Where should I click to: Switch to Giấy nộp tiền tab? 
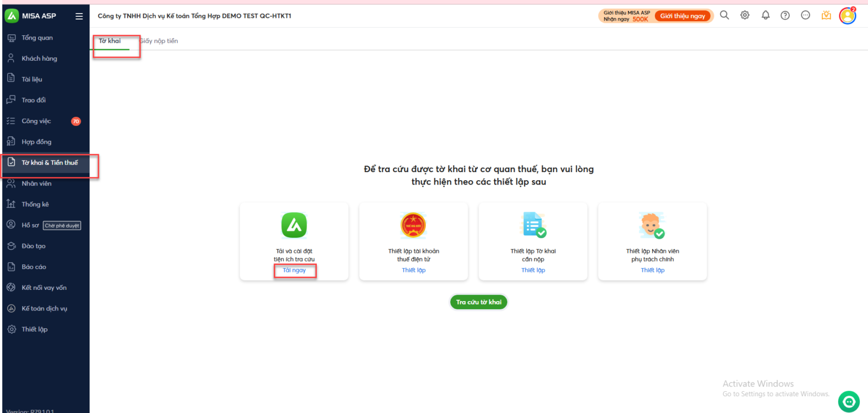pyautogui.click(x=158, y=41)
